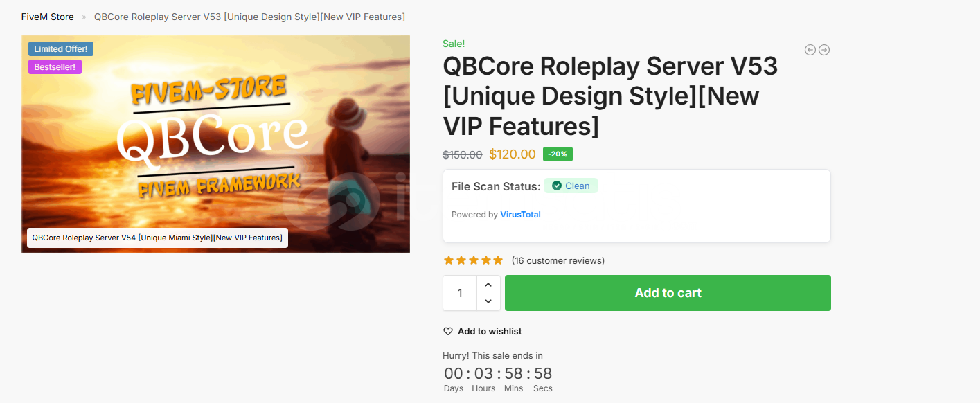
Task: Click the quantity input field
Action: [x=460, y=293]
